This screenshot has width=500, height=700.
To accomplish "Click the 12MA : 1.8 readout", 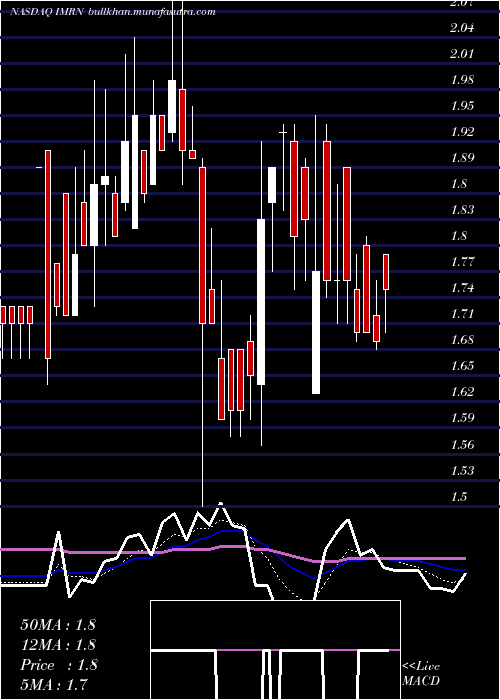I will (x=58, y=645).
